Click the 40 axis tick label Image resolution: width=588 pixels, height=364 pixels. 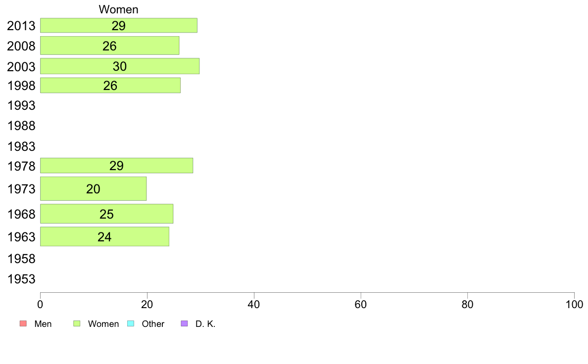(x=254, y=304)
